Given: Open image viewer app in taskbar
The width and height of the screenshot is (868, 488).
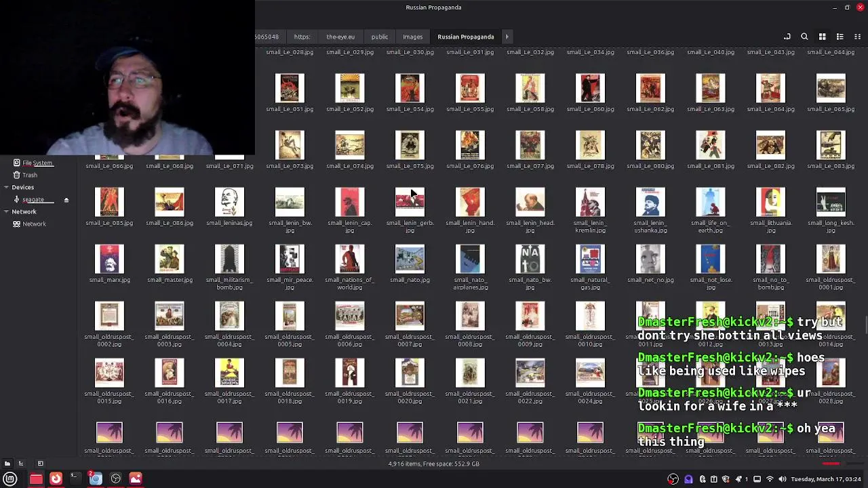Looking at the screenshot, I should (136, 479).
